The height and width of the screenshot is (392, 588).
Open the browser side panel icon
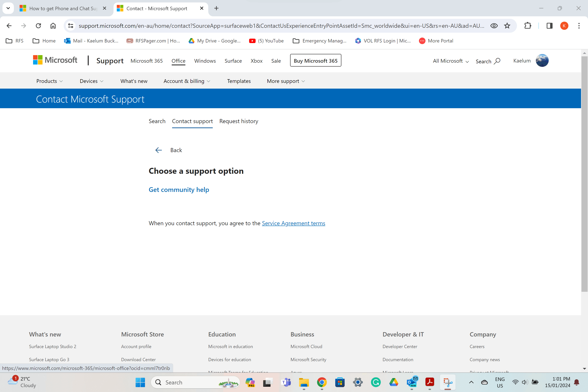(549, 26)
